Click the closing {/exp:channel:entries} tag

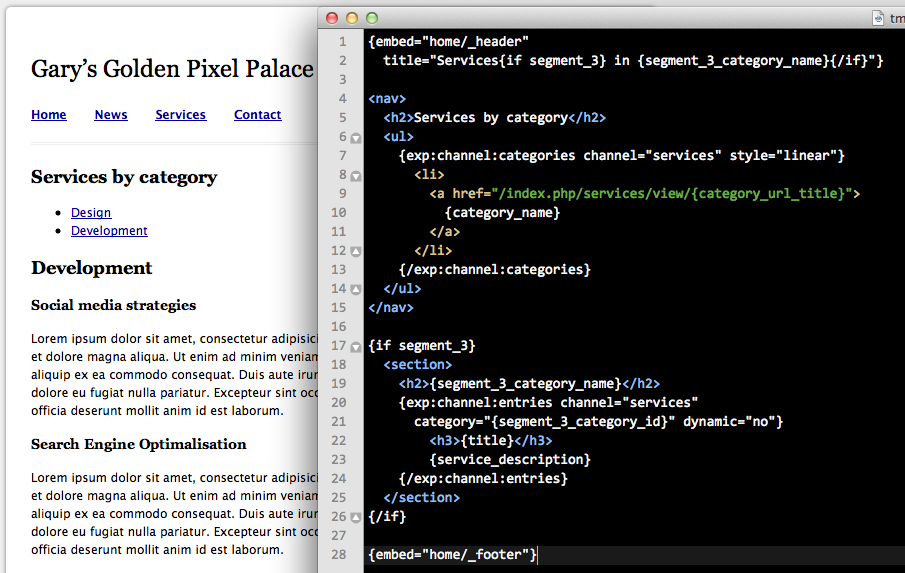(483, 479)
